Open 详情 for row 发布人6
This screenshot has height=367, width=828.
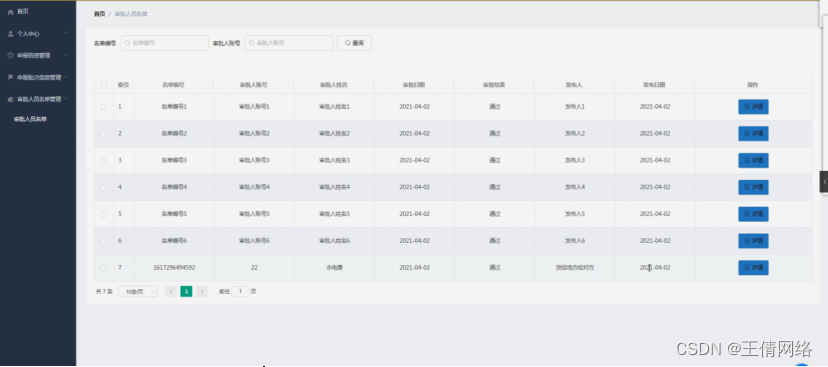tap(753, 241)
